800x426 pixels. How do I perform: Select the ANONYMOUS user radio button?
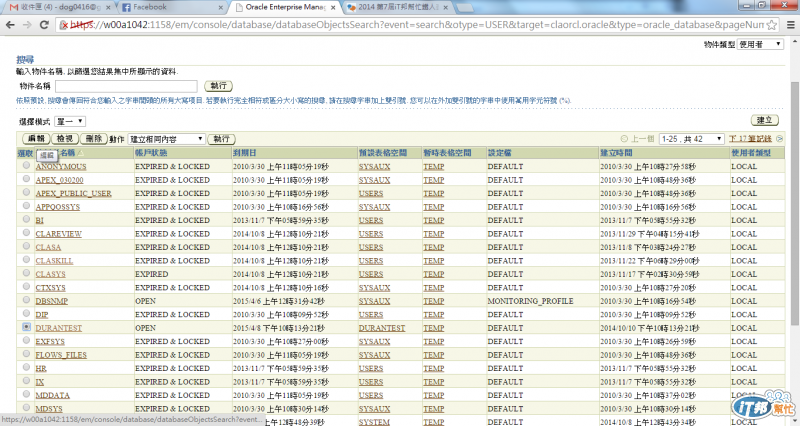coord(26,165)
